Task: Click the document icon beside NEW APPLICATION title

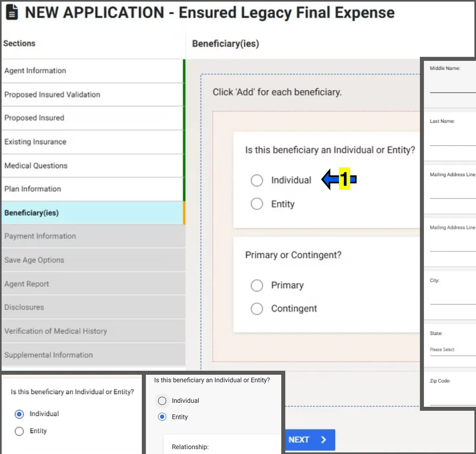Action: (x=12, y=12)
